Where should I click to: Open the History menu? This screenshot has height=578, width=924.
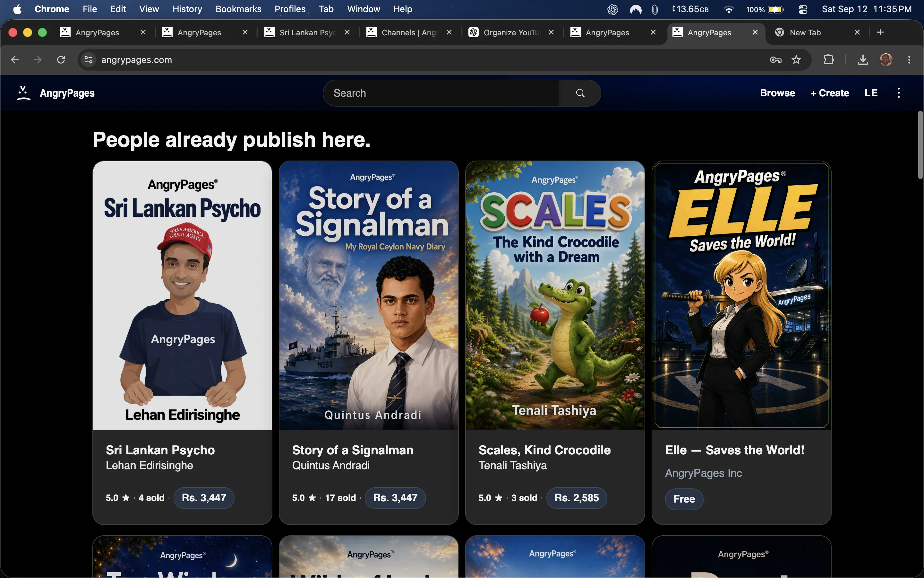tap(187, 9)
